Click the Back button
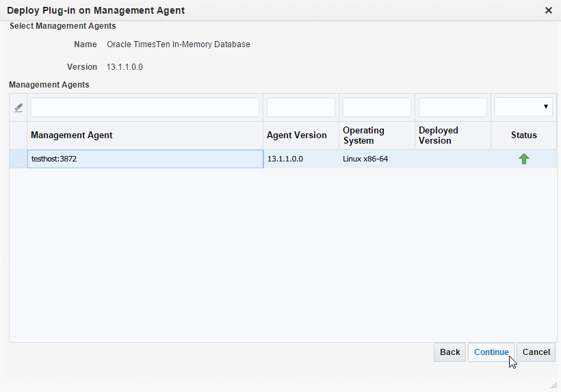The width and height of the screenshot is (561, 392). tap(449, 352)
